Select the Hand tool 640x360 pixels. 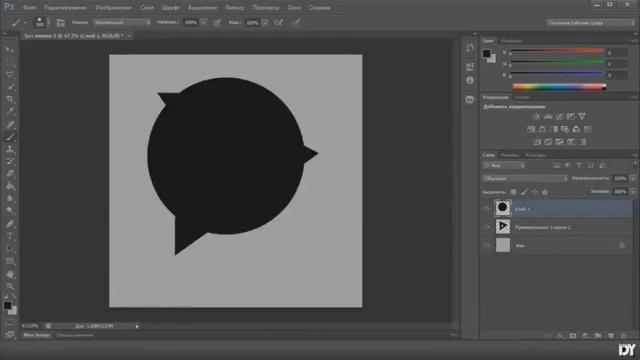[10, 274]
